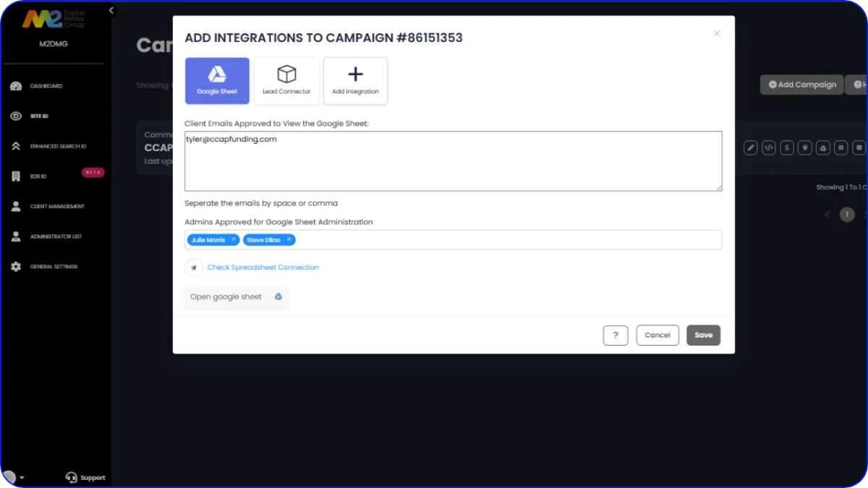Open the Enhanced Search ID sidebar item

click(58, 146)
